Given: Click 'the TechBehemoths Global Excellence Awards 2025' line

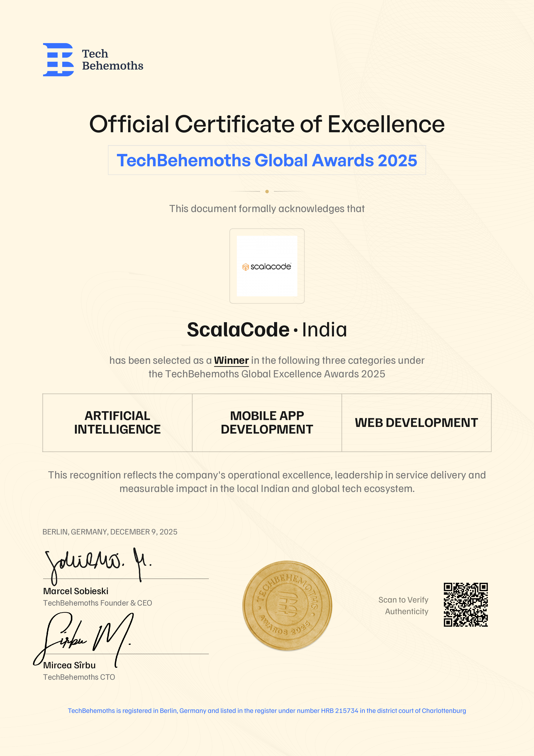Looking at the screenshot, I should pyautogui.click(x=267, y=374).
